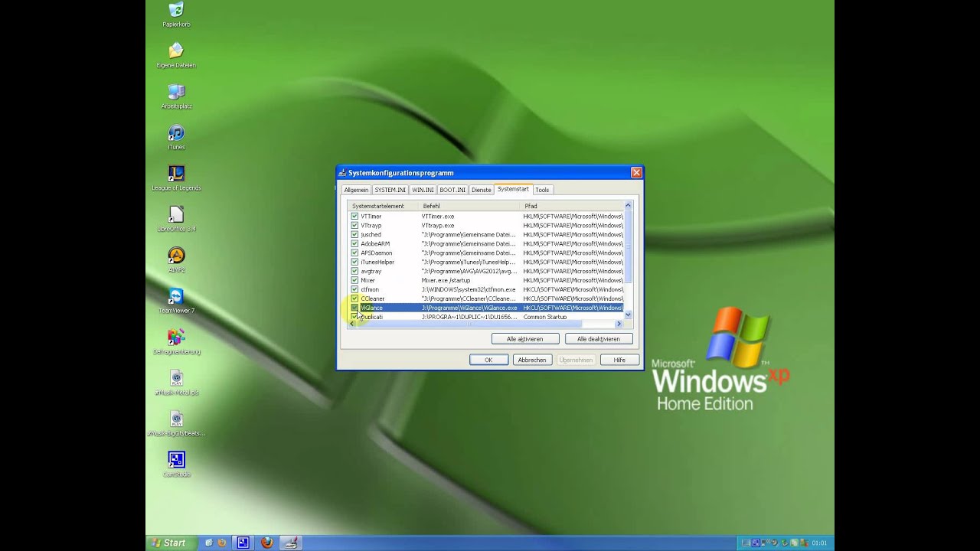Screen dimensions: 980x551
Task: Click the Systemkonfigurationsprogramm taskbar button
Action: 290,543
